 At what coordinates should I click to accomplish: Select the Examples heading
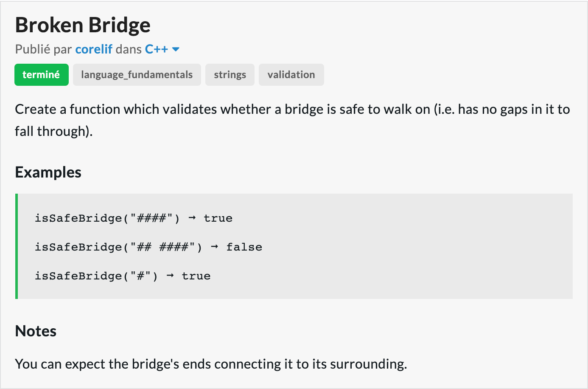(x=48, y=172)
